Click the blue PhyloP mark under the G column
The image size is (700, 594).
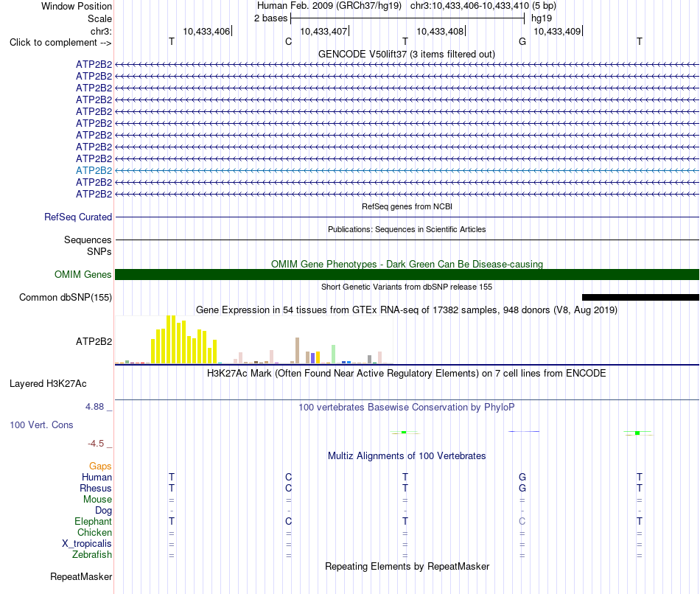524,431
